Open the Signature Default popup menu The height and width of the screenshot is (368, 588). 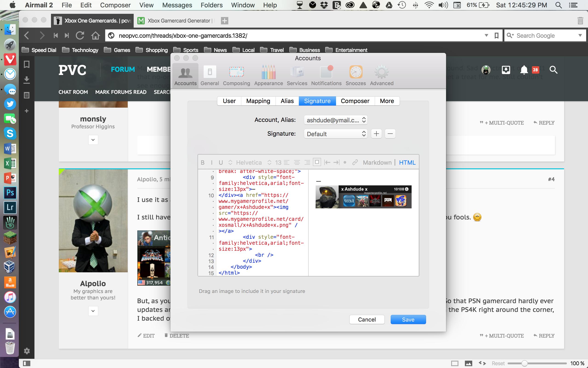point(336,134)
